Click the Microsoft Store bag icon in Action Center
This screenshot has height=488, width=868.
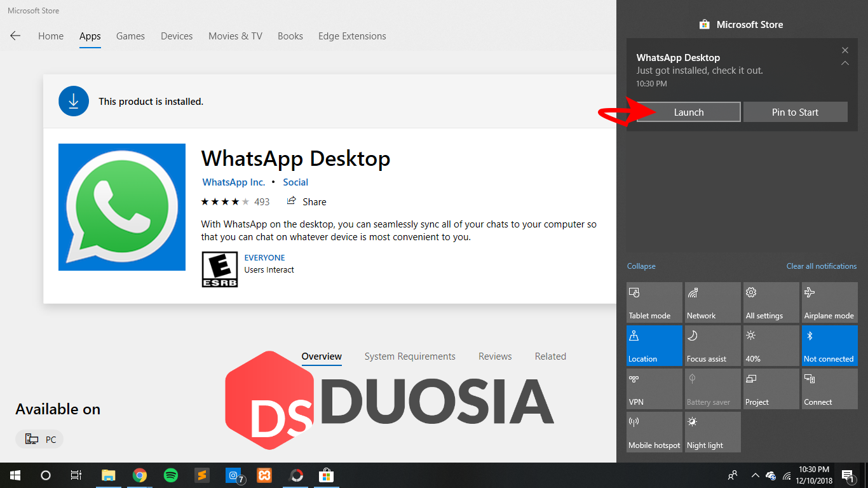(x=704, y=25)
